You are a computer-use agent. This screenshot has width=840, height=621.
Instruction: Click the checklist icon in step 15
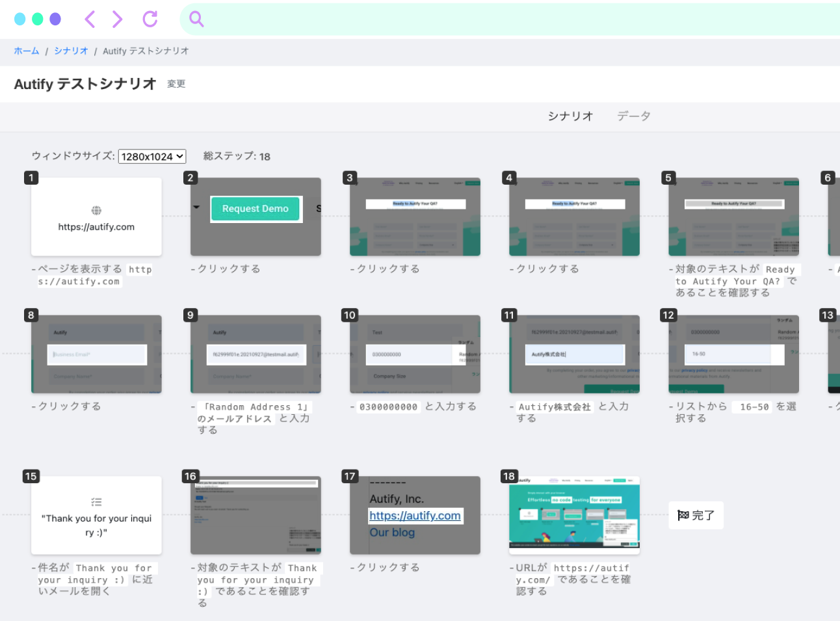(96, 502)
